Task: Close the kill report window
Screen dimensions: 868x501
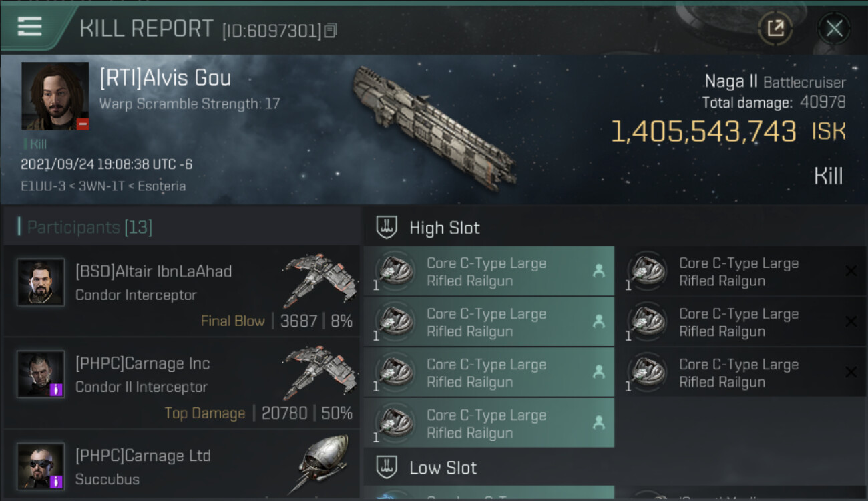Action: pyautogui.click(x=834, y=28)
